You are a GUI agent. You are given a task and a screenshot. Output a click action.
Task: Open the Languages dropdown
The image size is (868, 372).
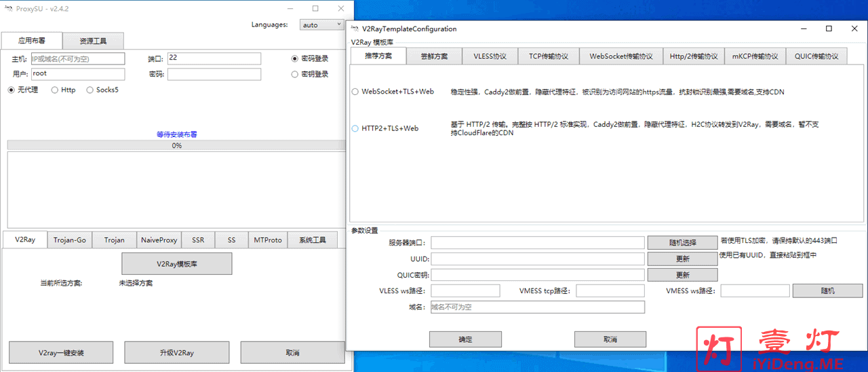(x=321, y=24)
